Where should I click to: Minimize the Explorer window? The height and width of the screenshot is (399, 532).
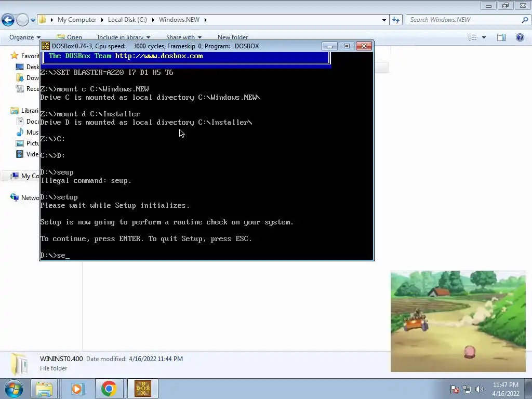[488, 5]
